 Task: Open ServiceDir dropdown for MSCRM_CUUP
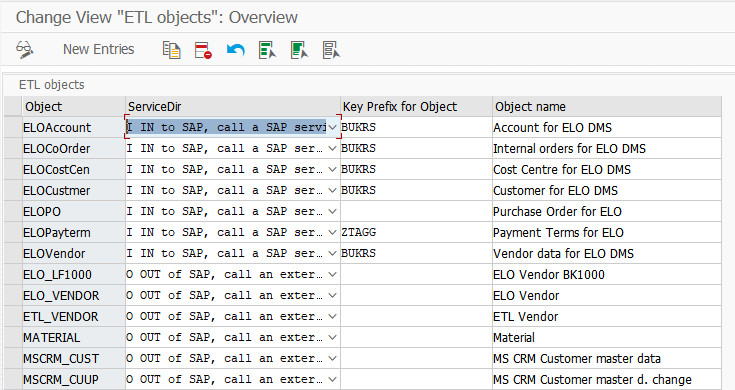(332, 380)
